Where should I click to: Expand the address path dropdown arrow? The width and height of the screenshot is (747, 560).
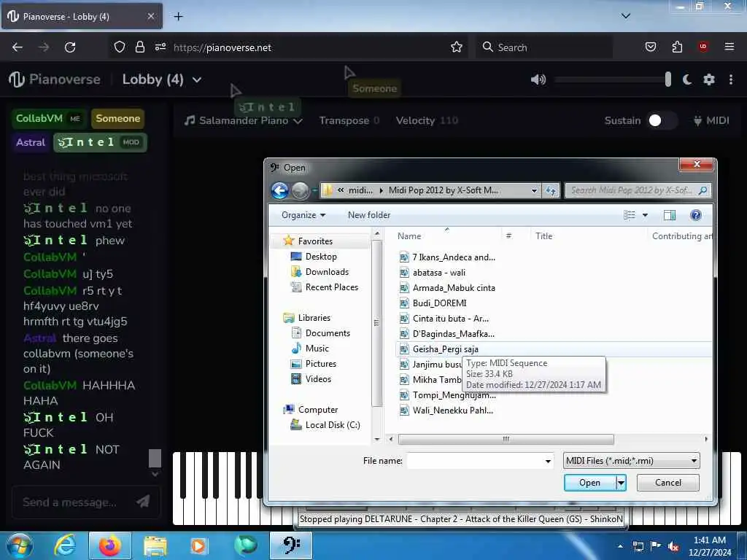coord(534,190)
